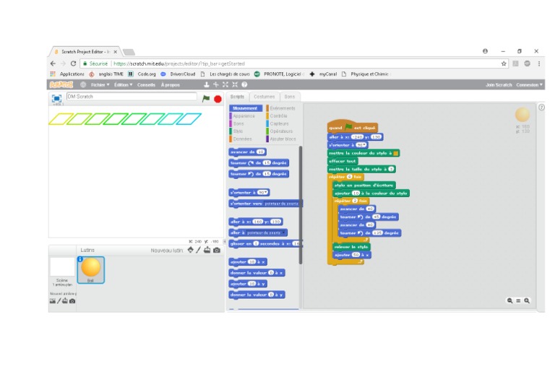Open the s'orienter vers target dropdown

point(282,204)
